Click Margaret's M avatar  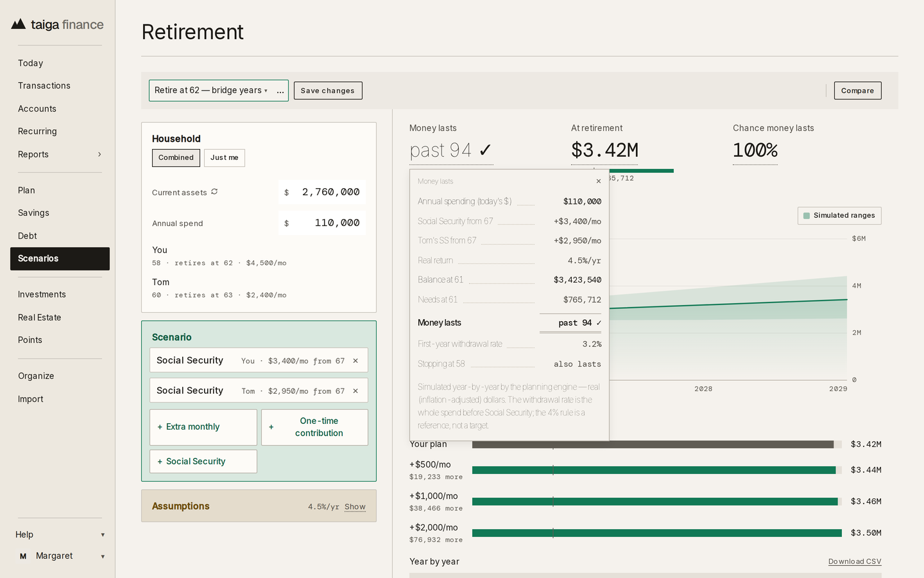pyautogui.click(x=23, y=556)
